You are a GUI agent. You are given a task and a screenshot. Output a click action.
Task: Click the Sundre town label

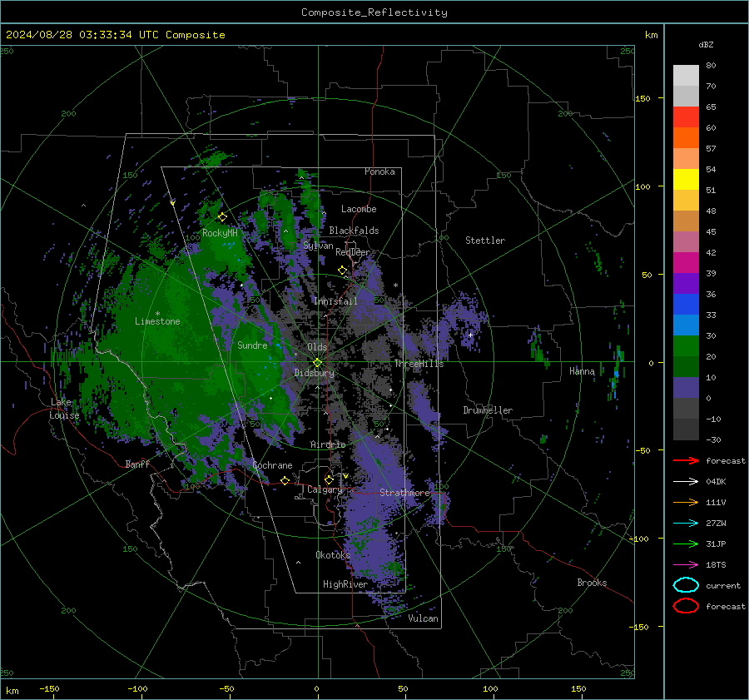[252, 345]
